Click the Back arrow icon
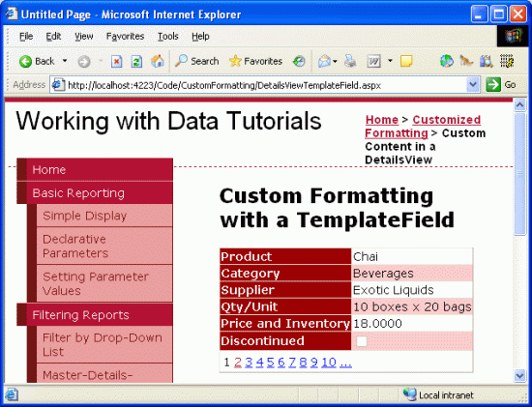 (x=25, y=62)
